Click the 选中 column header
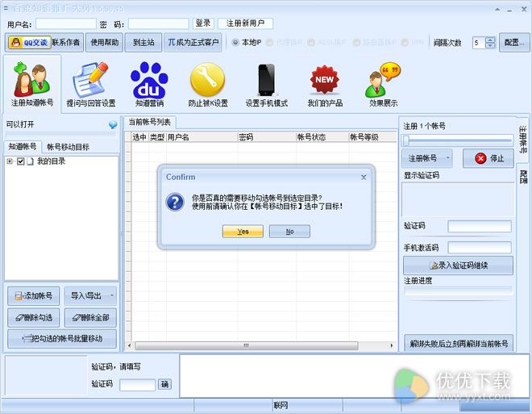 pos(139,137)
